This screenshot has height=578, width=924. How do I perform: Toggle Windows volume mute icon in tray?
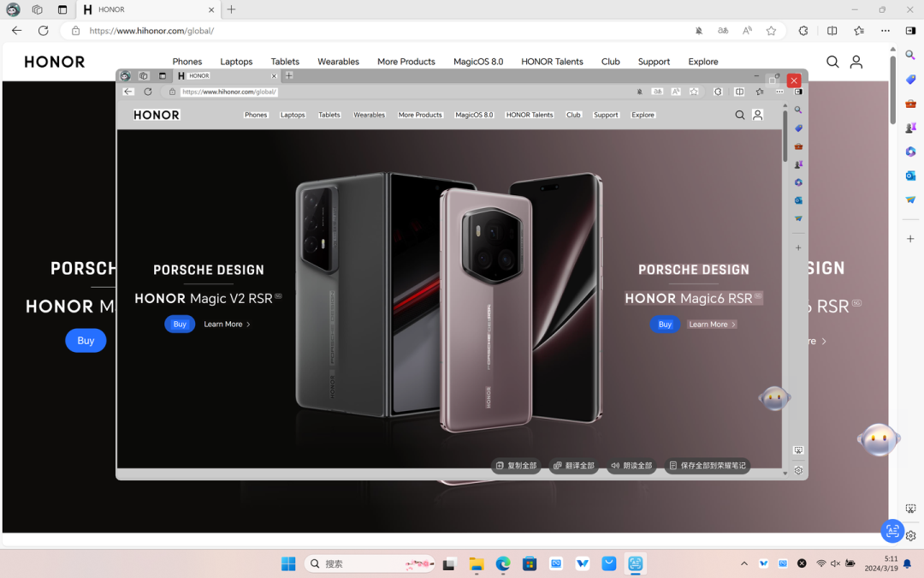[x=835, y=563]
